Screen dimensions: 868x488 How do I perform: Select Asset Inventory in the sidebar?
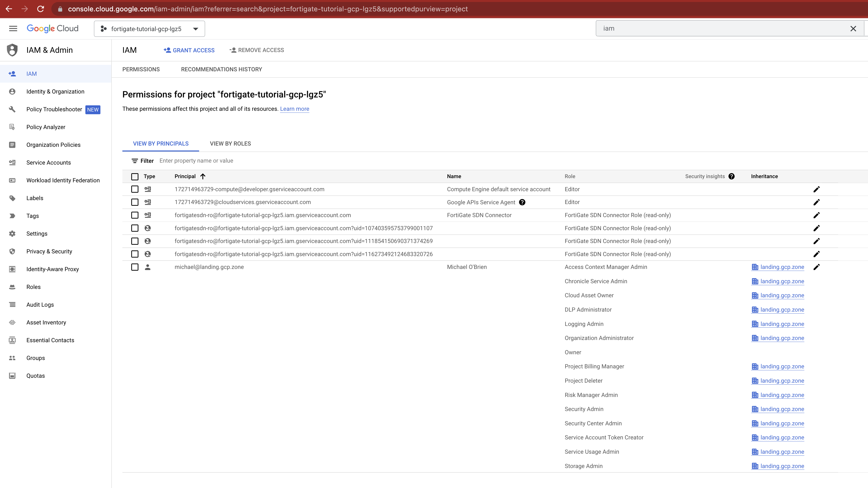pyautogui.click(x=46, y=322)
